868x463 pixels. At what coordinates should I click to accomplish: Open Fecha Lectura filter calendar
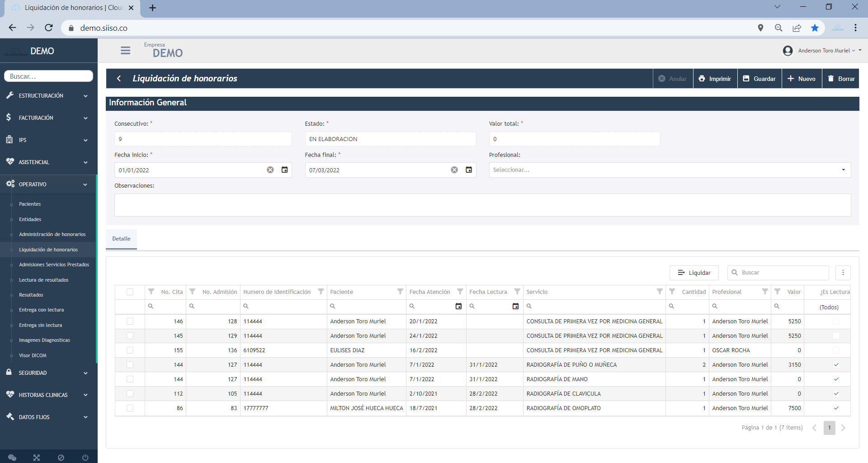coord(515,306)
